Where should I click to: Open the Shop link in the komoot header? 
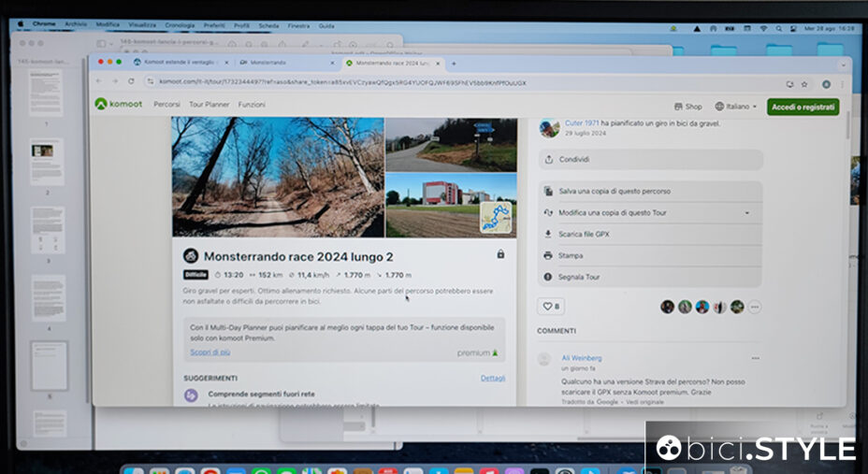(x=688, y=107)
